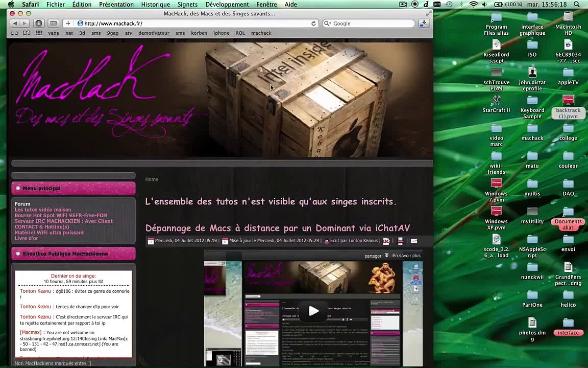Select the machack desktop folder

(x=532, y=132)
